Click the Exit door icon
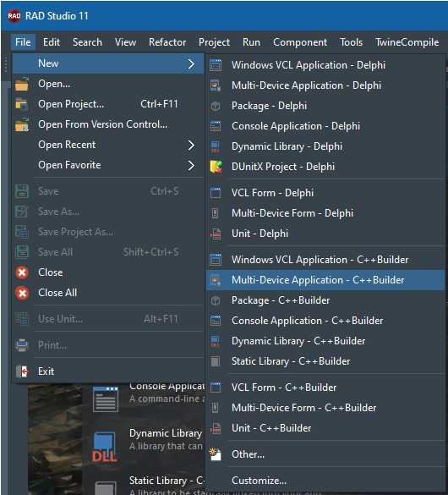Viewport: 448px width, 495px height. tap(22, 371)
